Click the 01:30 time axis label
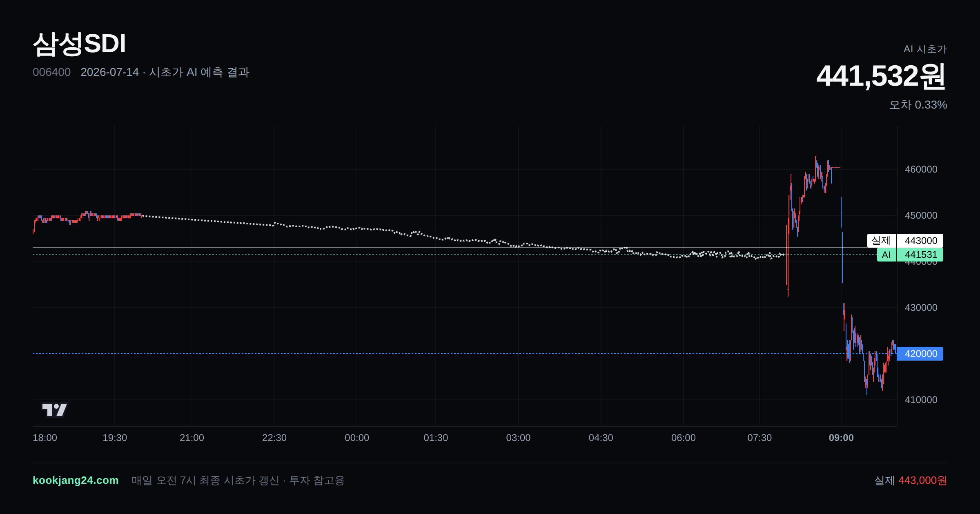 tap(436, 438)
